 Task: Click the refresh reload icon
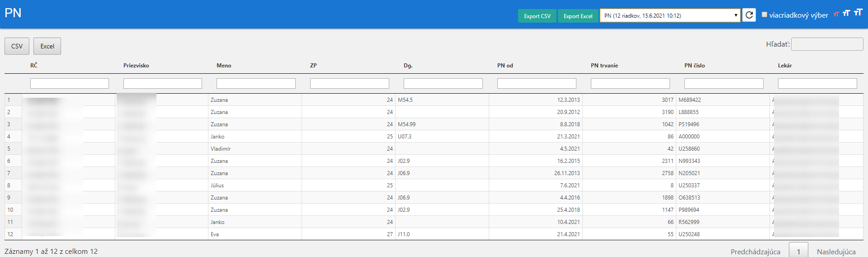pos(749,15)
